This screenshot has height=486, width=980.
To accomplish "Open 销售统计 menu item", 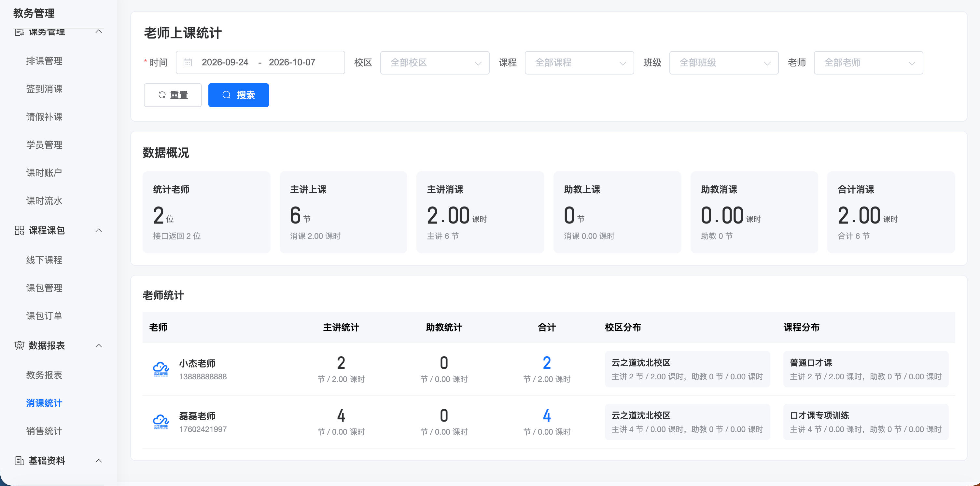I will click(x=44, y=431).
